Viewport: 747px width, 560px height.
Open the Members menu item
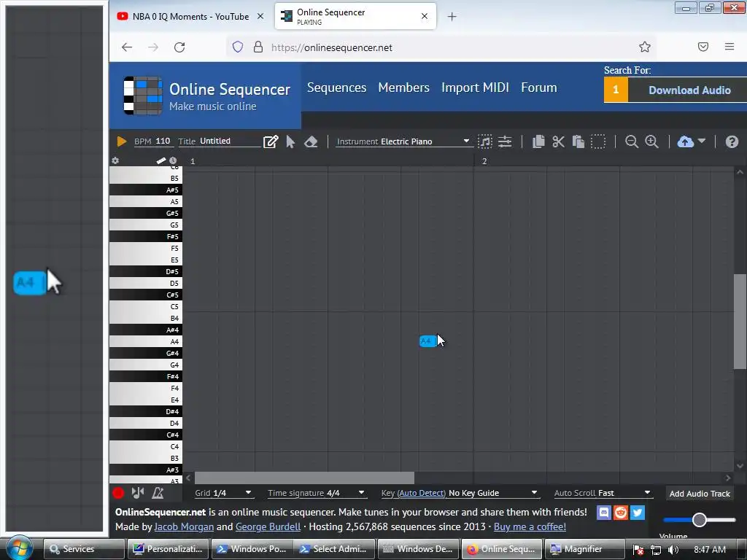pos(403,87)
